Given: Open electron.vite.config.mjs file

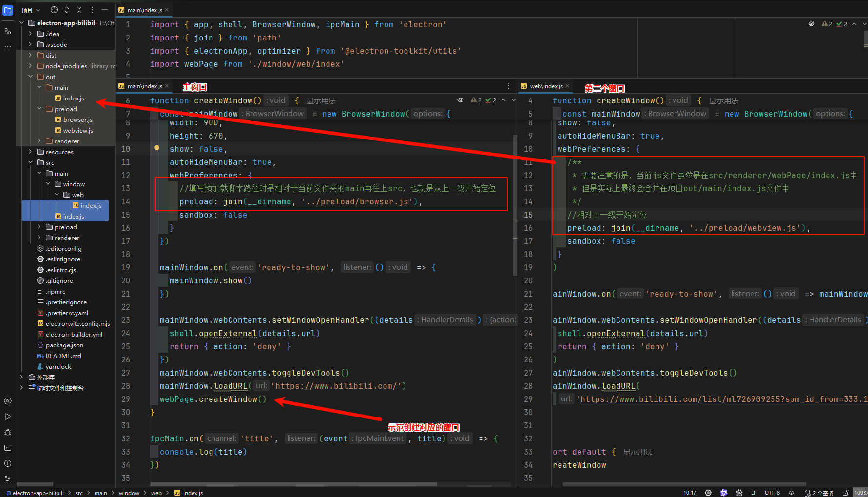Looking at the screenshot, I should pos(74,323).
